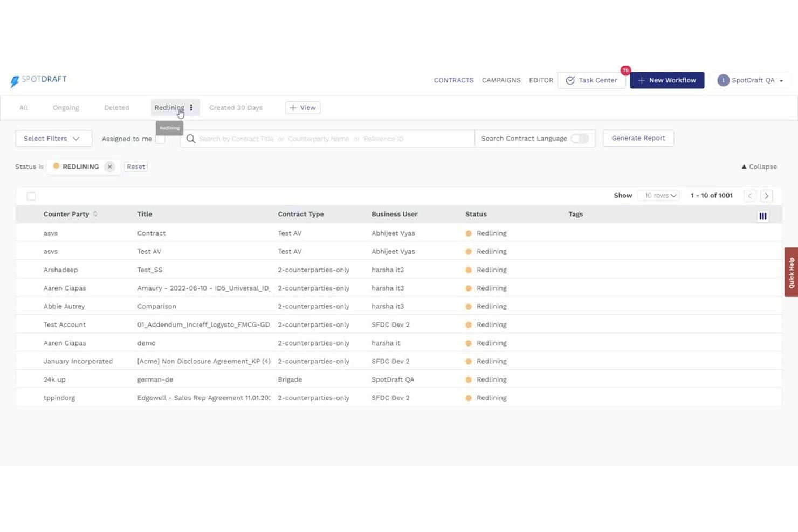798x532 pixels.
Task: Enable Search Contract Language toggle
Action: pyautogui.click(x=580, y=139)
